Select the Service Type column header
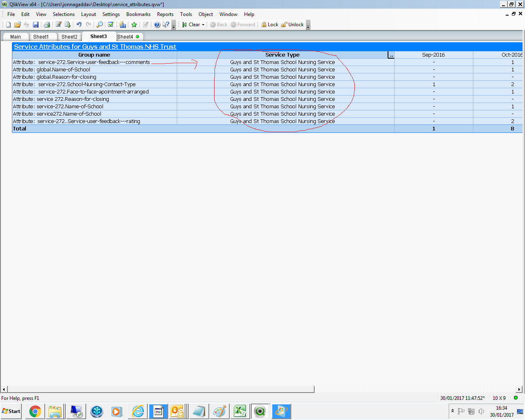 pyautogui.click(x=283, y=55)
